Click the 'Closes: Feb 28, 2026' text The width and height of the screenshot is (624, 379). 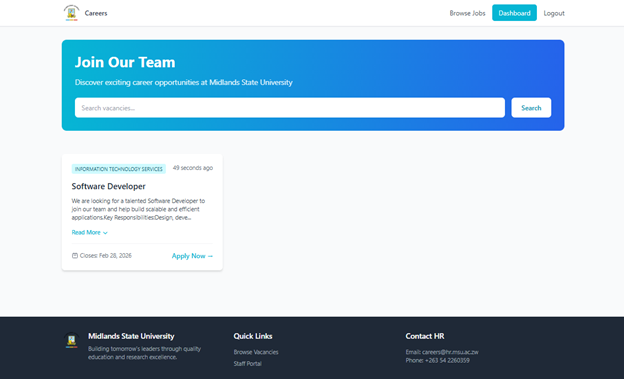105,256
